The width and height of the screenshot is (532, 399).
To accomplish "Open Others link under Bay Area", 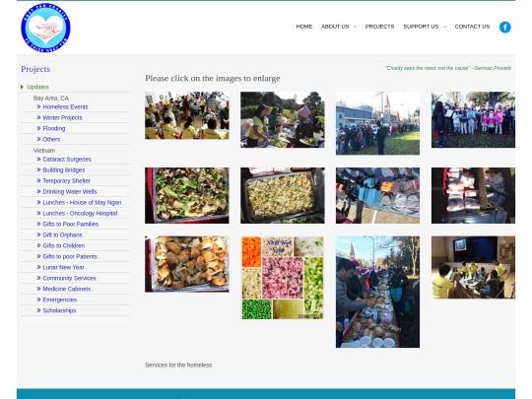I will tap(51, 140).
